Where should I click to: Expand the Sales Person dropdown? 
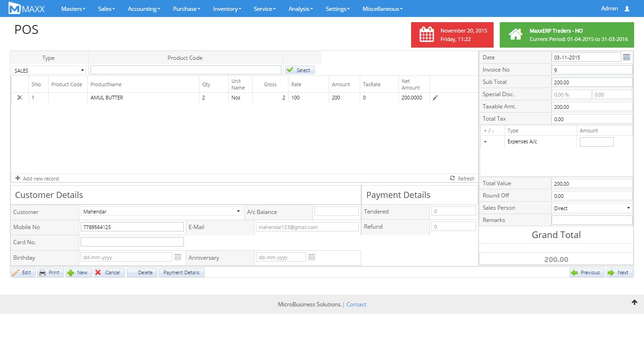pos(592,208)
